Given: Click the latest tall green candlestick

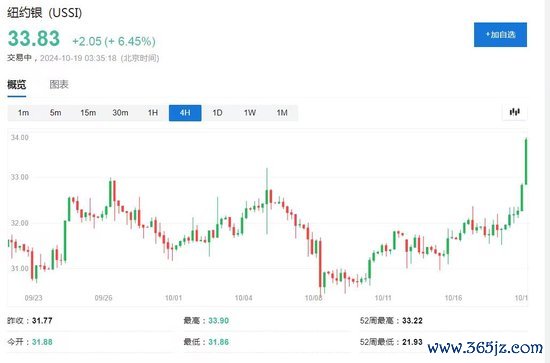Looking at the screenshot, I should 526,161.
